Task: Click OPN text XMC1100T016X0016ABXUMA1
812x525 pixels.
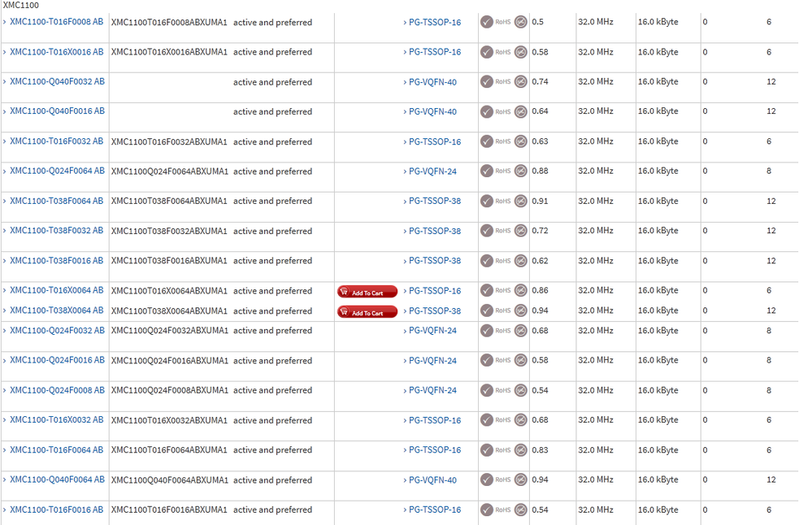Action: 169,52
